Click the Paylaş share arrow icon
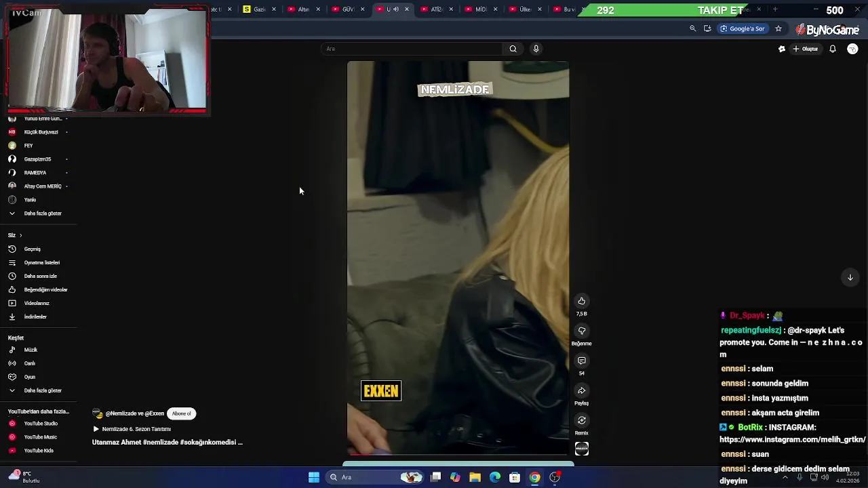868x488 pixels. [581, 390]
